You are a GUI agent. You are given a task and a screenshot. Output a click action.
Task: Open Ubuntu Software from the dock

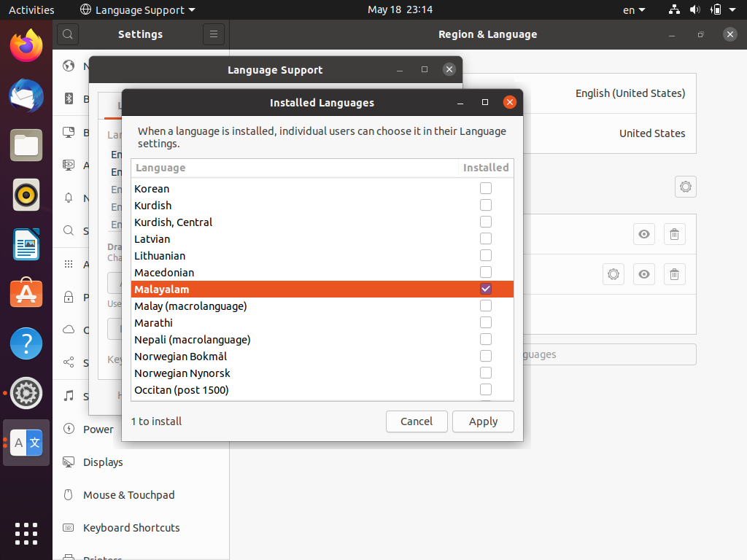click(26, 293)
